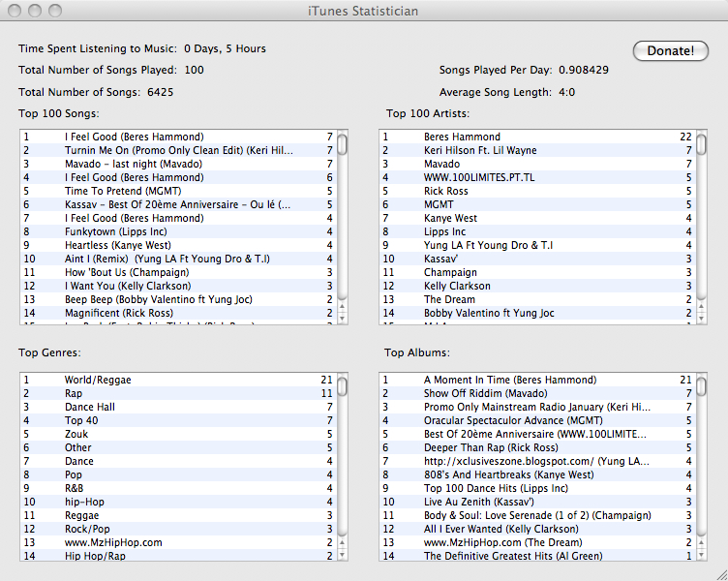This screenshot has width=728, height=581.
Task: Select album 'http://xclusiveszone.blogspot.com/' row
Action: [538, 461]
